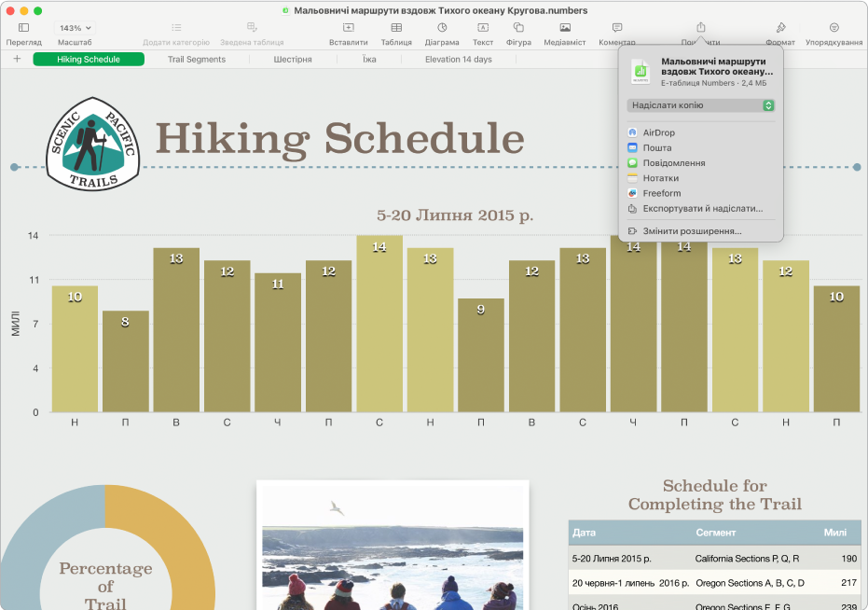Click the Table (Таблиця) toolbar icon
The width and height of the screenshot is (868, 610).
396,27
